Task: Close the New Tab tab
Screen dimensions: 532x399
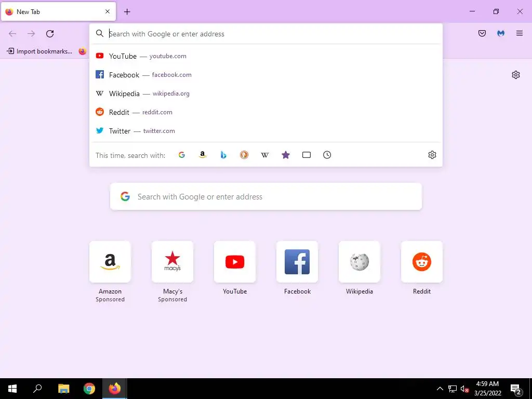Action: [108, 11]
